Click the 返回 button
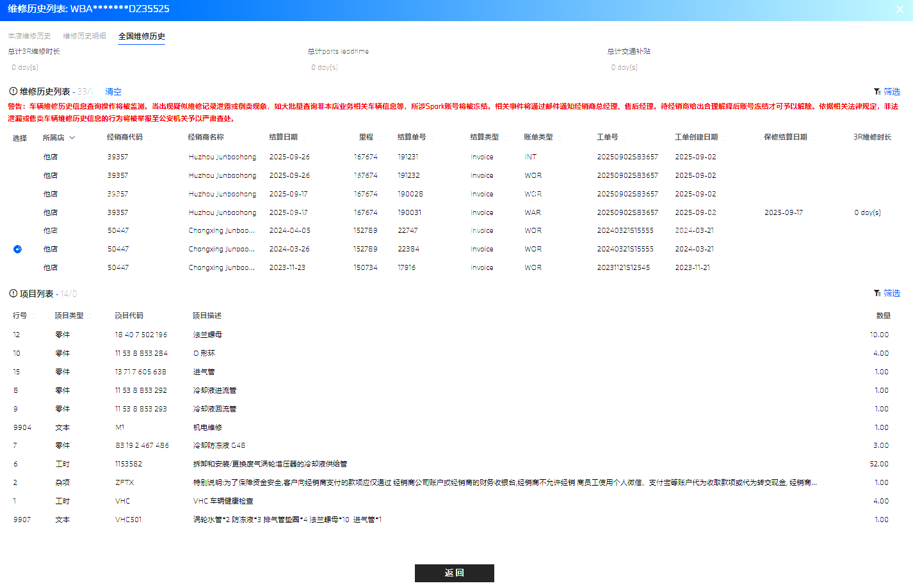The image size is (913, 588). pyautogui.click(x=455, y=573)
